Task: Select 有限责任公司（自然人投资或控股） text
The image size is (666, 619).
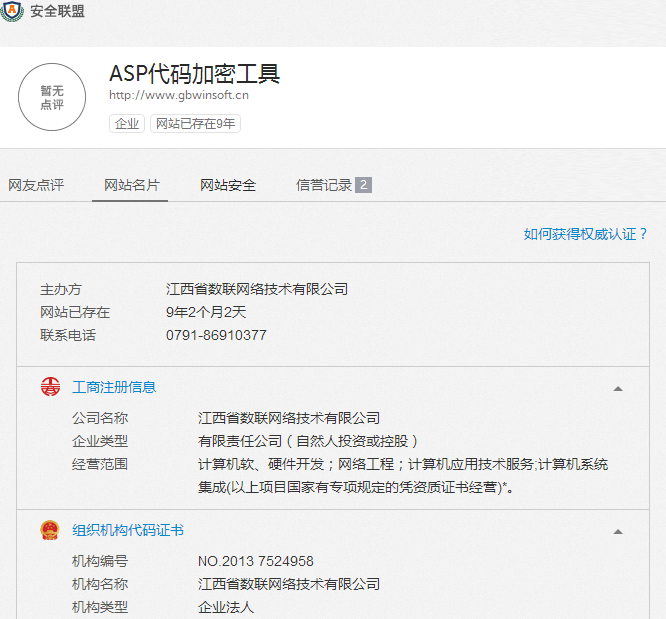Action: click(308, 441)
